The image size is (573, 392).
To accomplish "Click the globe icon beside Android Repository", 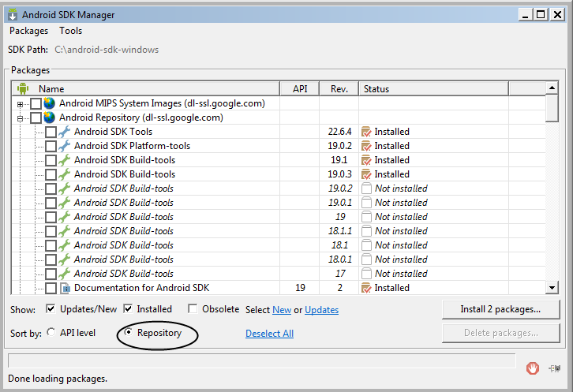I will click(x=50, y=118).
